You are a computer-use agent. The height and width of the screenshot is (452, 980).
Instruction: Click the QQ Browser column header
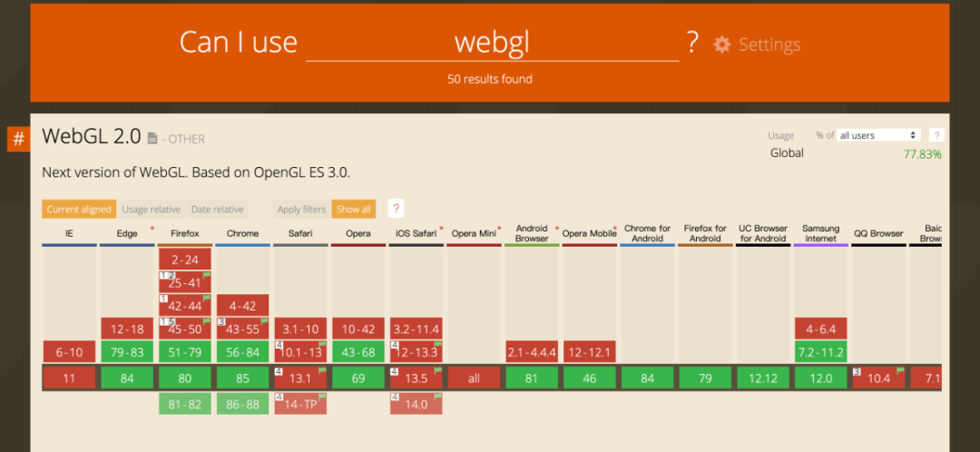[x=878, y=234]
